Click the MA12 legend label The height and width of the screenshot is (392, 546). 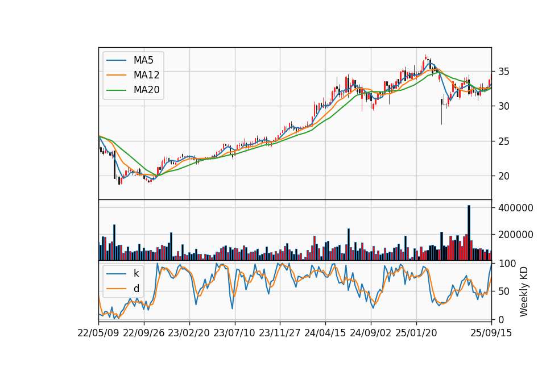(146, 75)
